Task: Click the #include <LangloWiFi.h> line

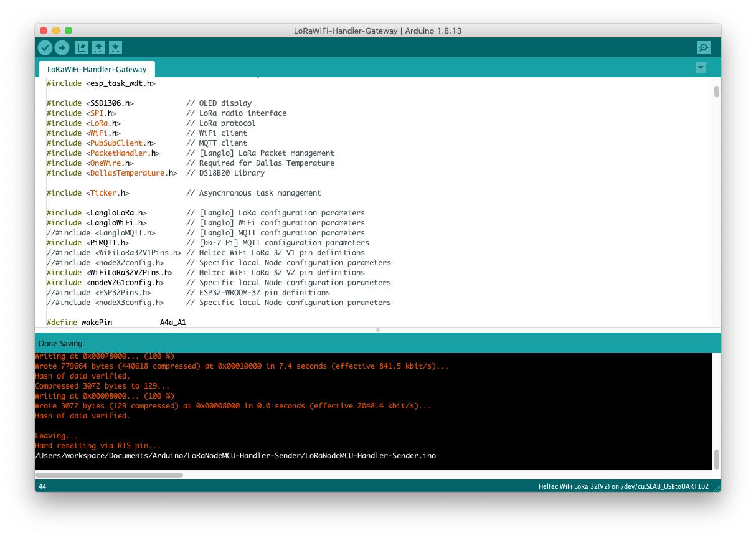Action: click(x=206, y=223)
